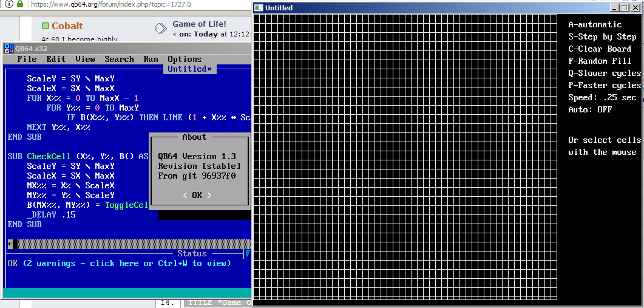Open the Run menu
The width and height of the screenshot is (644, 308).
click(x=151, y=59)
